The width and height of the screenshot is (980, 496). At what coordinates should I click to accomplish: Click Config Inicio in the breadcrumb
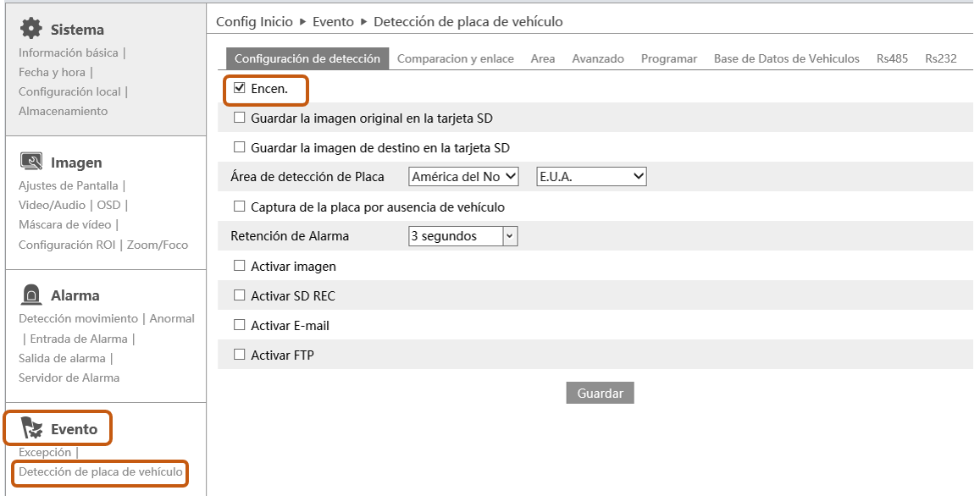pyautogui.click(x=254, y=21)
